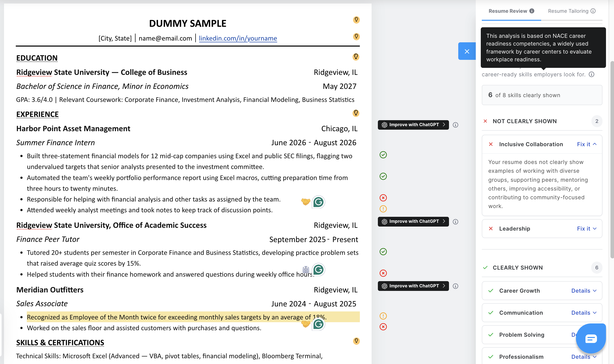Click the 'Sales Associate' job title

(42, 304)
